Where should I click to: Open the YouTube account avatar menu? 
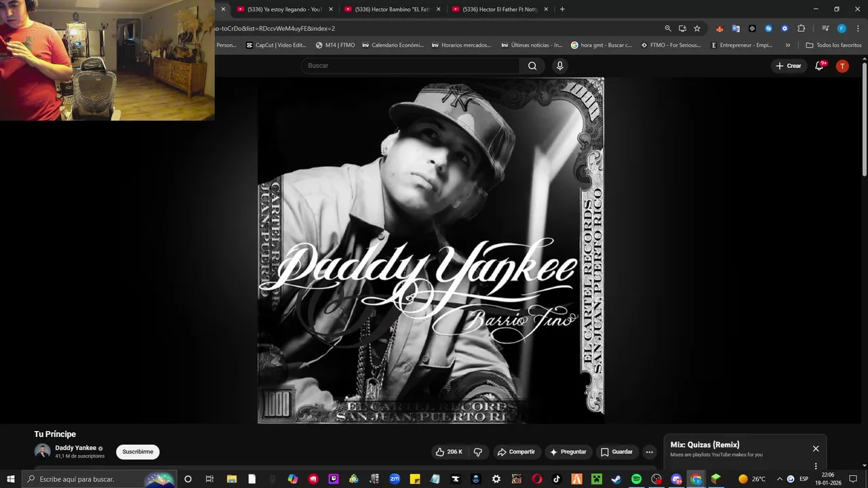click(x=842, y=66)
